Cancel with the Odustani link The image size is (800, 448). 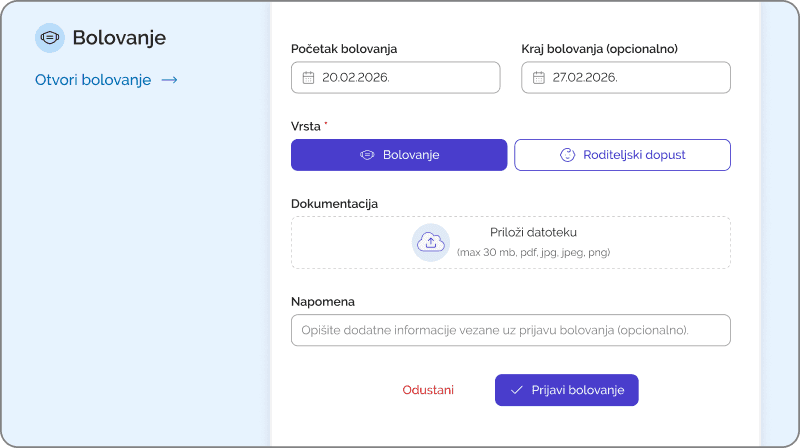(428, 390)
